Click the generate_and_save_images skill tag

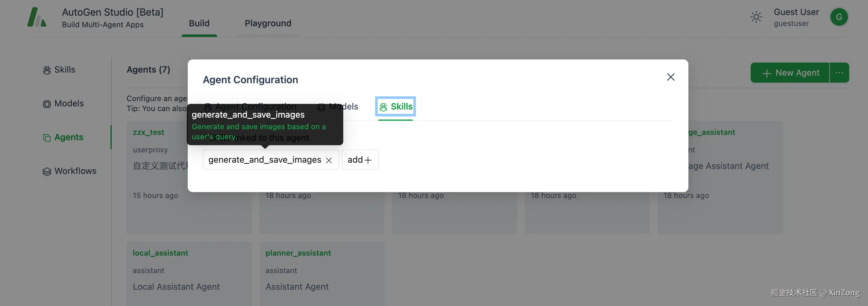264,160
